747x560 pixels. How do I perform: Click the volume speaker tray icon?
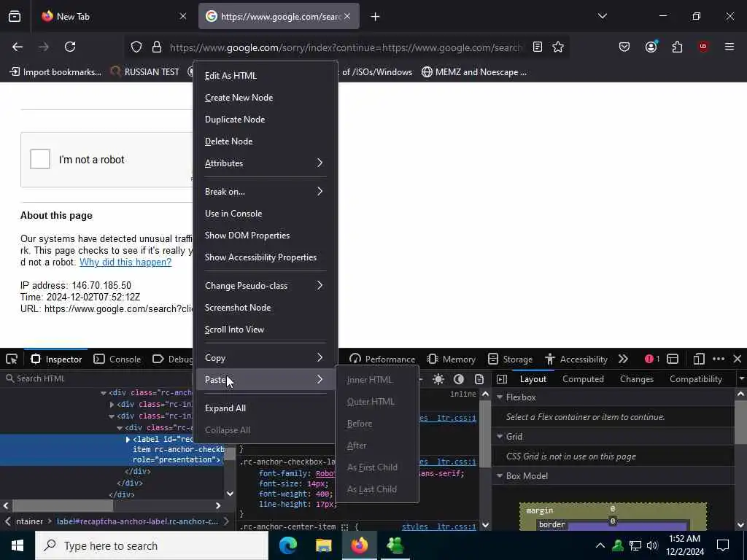pos(652,545)
